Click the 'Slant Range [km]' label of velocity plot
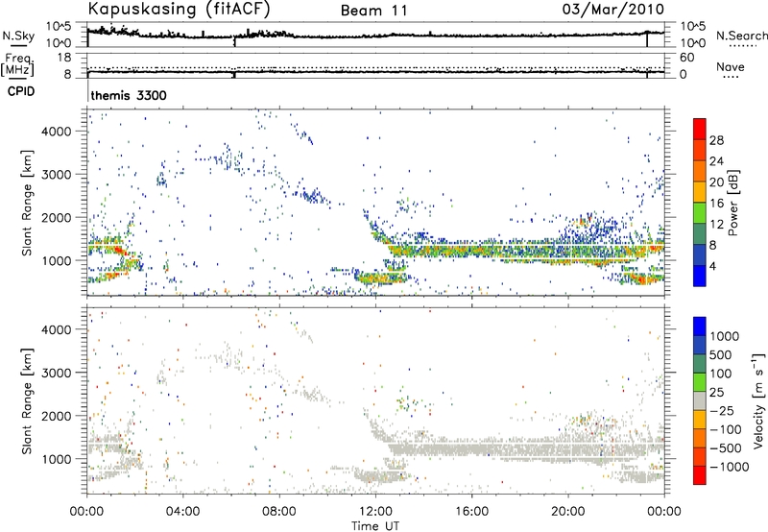This screenshot has width=768, height=532. tap(27, 400)
